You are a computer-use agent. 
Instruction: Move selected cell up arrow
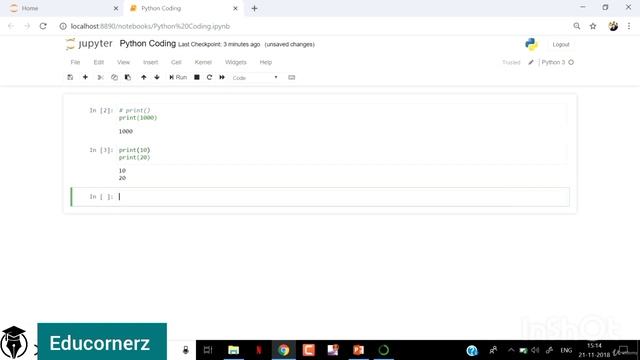(x=144, y=77)
